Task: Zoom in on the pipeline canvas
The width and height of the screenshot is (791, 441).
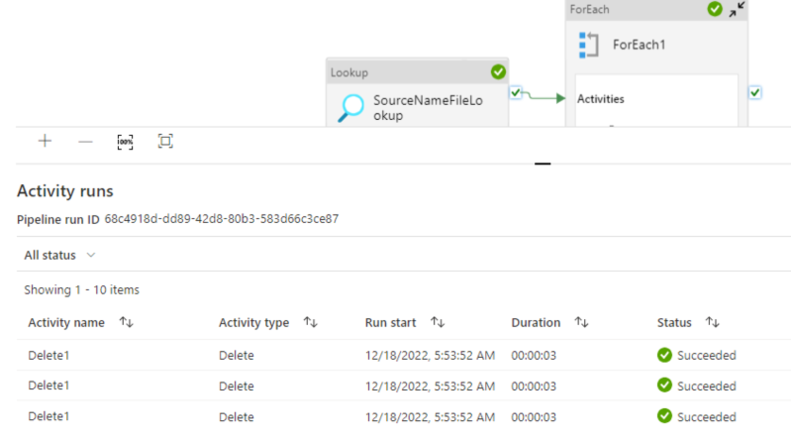Action: point(45,141)
